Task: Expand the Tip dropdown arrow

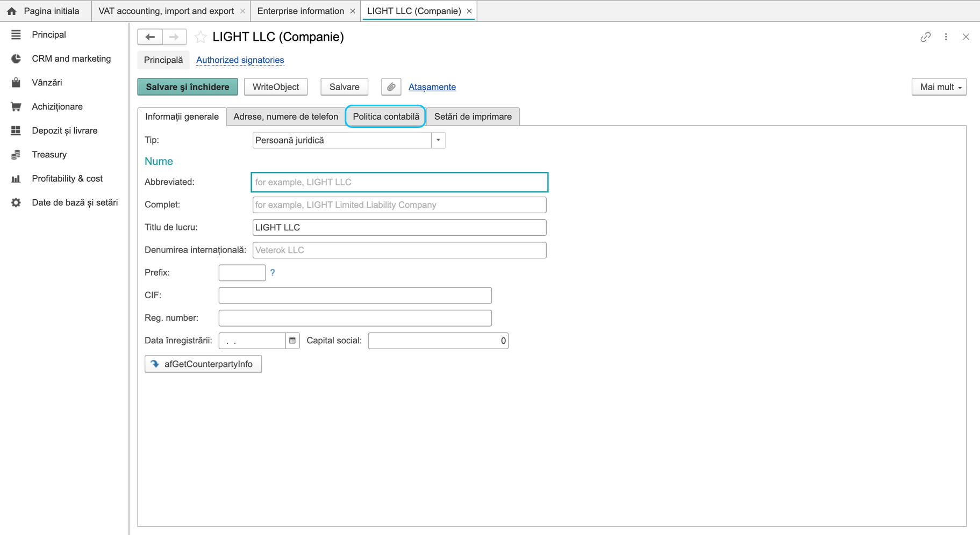Action: [439, 140]
